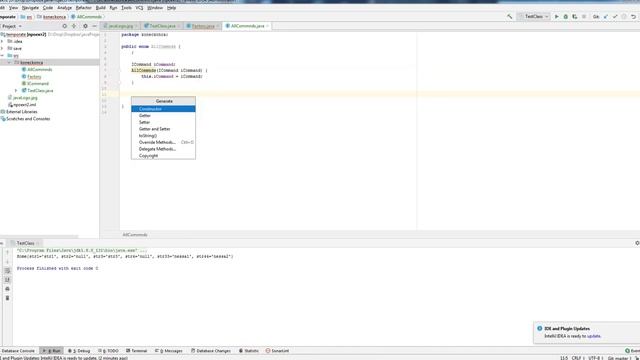
Task: Open the Run menu
Action: click(113, 8)
